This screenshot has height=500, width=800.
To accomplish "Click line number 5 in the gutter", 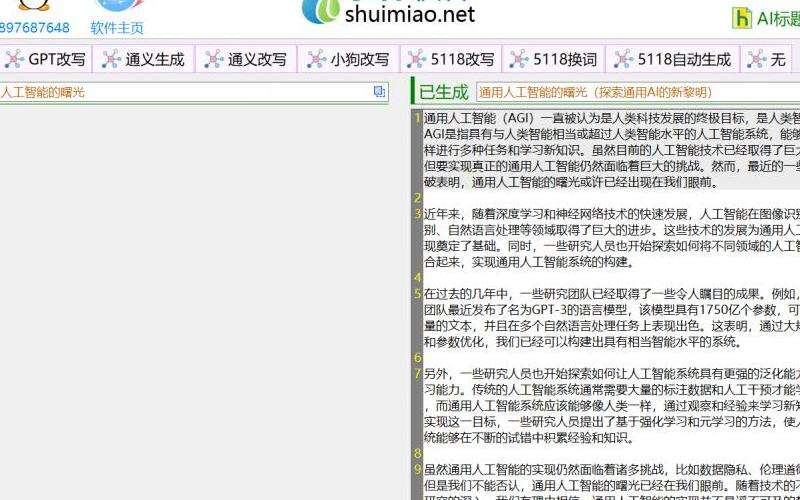I will point(418,294).
